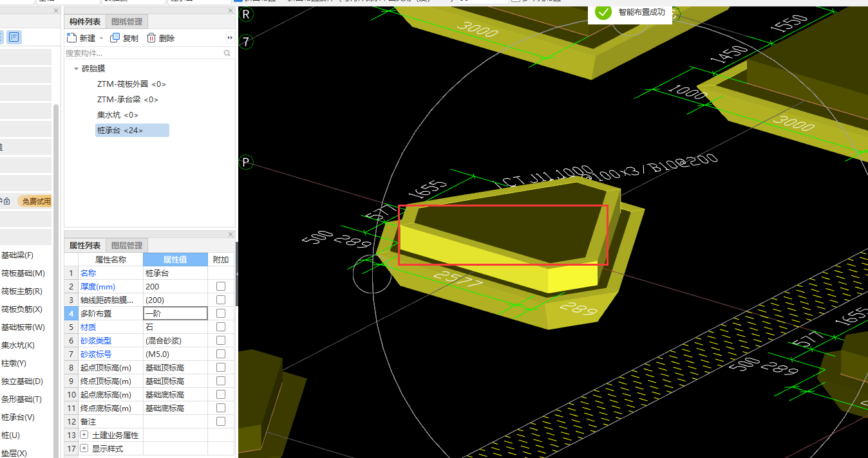
Task: Click the search magnifier icon in 搜索构件 box
Action: pos(227,53)
